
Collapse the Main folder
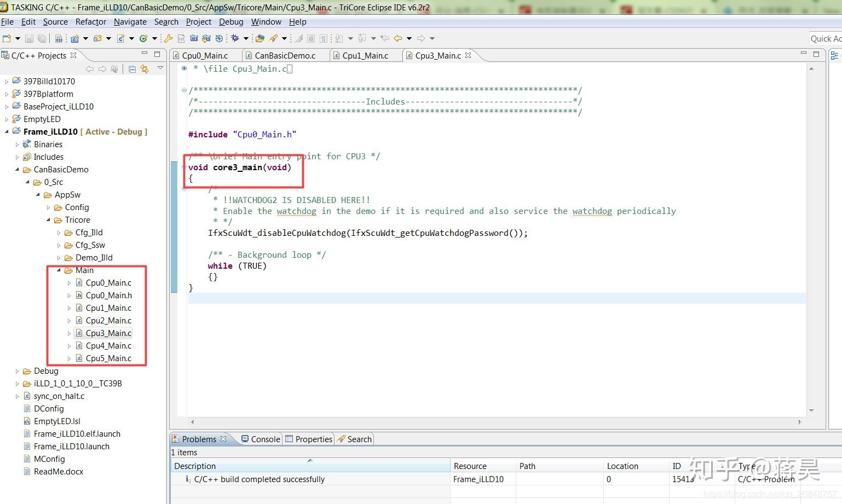pyautogui.click(x=59, y=270)
